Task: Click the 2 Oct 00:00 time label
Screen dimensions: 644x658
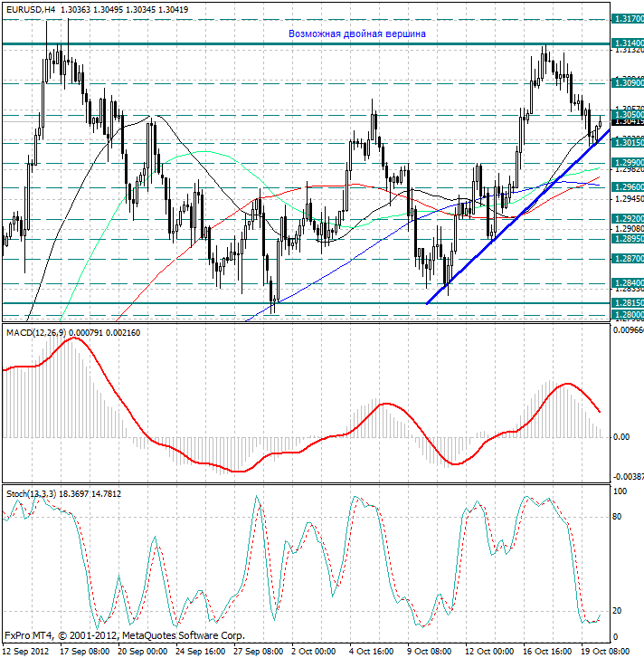Action: [x=313, y=652]
